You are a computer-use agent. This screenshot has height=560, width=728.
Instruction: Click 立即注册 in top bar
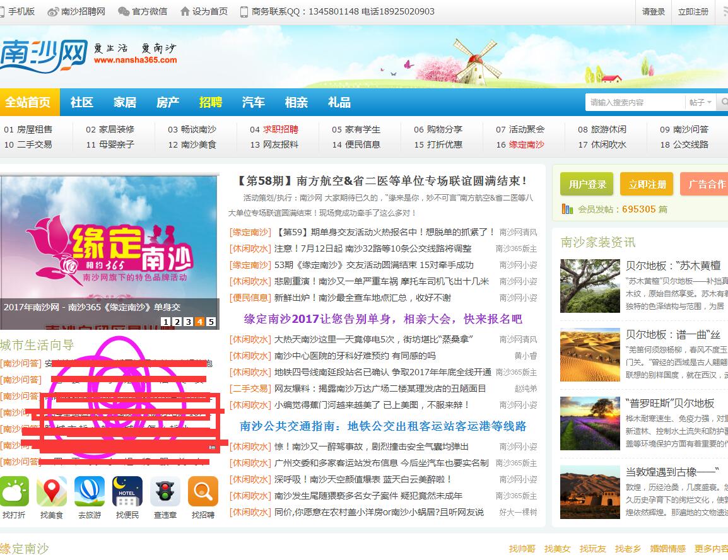(693, 12)
